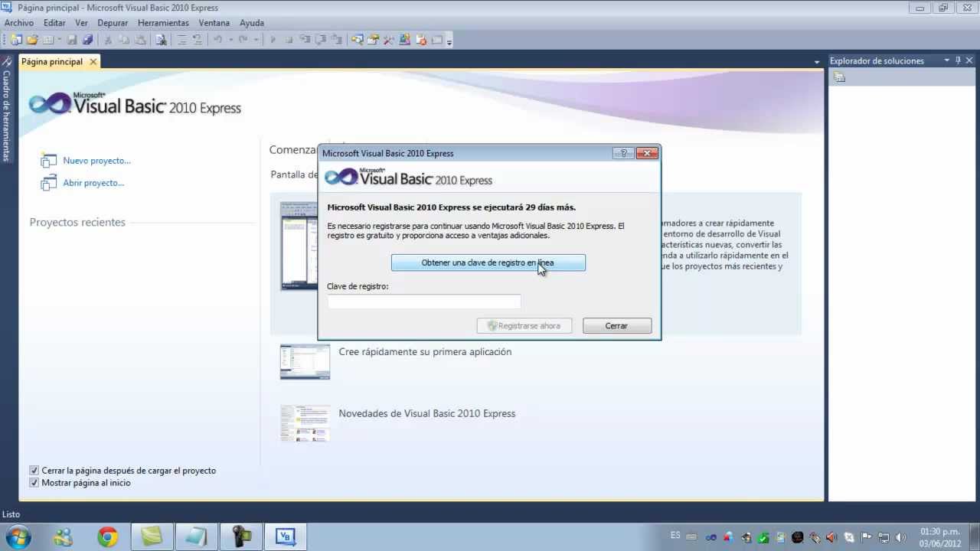Click the Nuevo proyecto link
This screenshot has width=980, height=551.
[x=96, y=161]
